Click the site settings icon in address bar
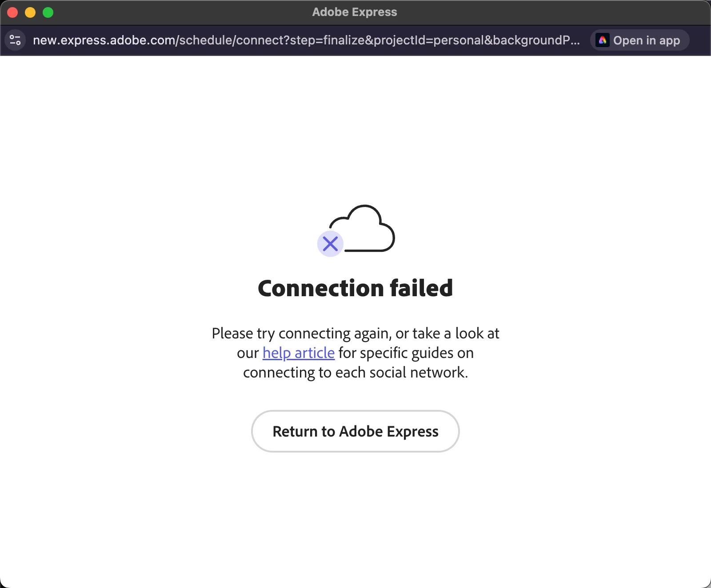 [x=15, y=40]
